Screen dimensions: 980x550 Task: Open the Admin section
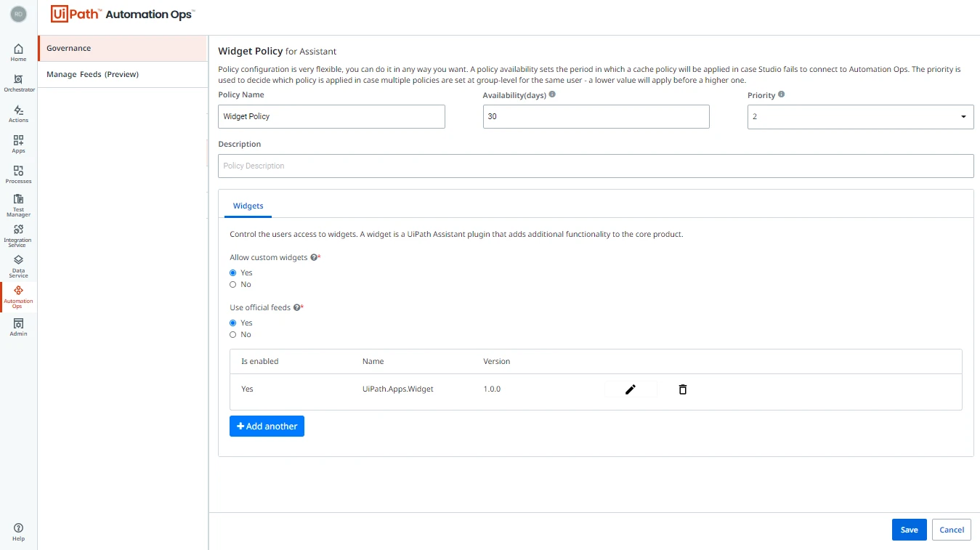click(x=18, y=327)
